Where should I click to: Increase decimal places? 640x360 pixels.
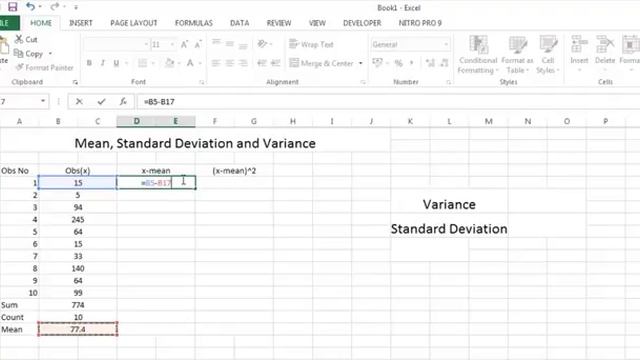point(430,63)
